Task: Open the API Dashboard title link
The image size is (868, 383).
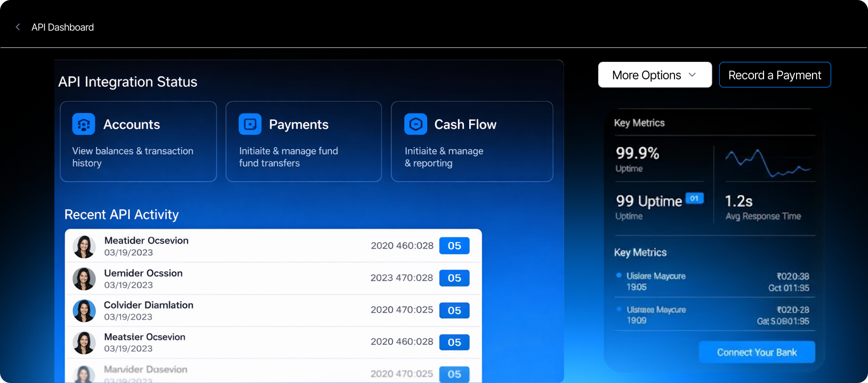Action: coord(62,27)
